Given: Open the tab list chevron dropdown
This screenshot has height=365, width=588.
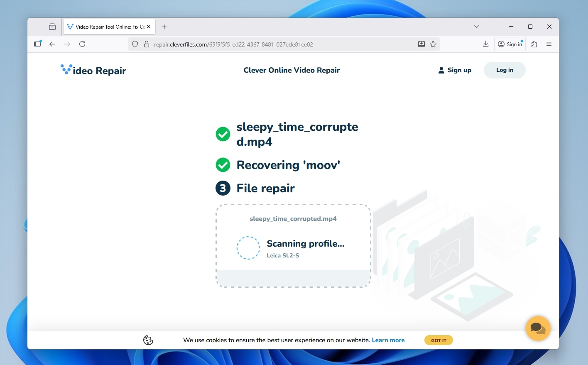Looking at the screenshot, I should 476,26.
